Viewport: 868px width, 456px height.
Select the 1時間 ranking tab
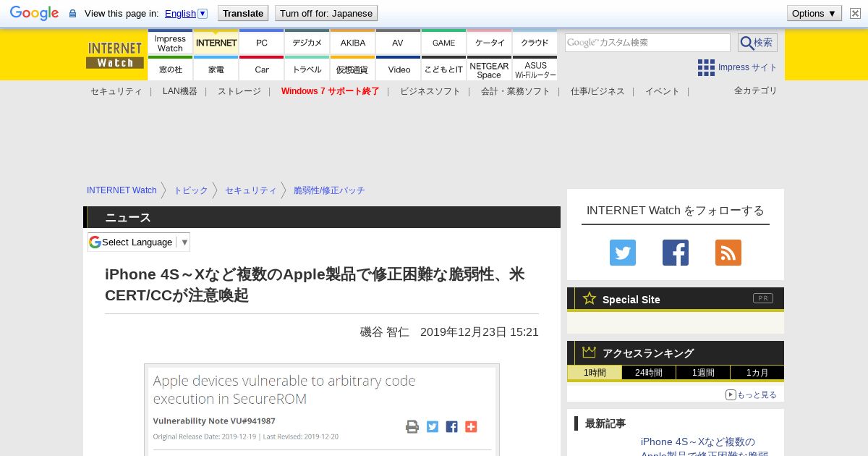(x=594, y=373)
